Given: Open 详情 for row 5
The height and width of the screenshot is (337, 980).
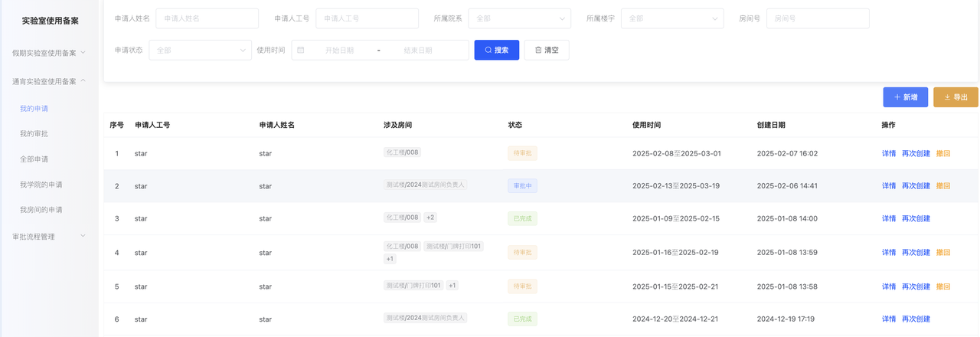Looking at the screenshot, I should tap(889, 286).
